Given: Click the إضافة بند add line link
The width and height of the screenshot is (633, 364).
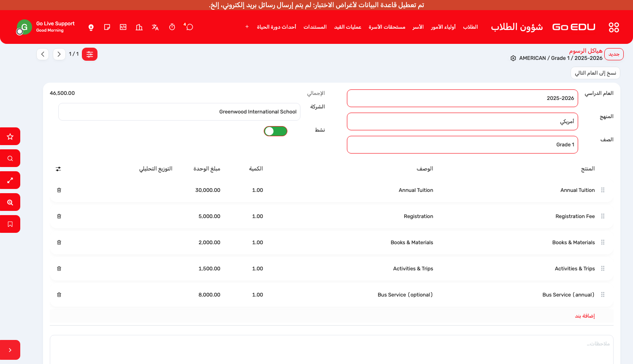Looking at the screenshot, I should point(585,316).
